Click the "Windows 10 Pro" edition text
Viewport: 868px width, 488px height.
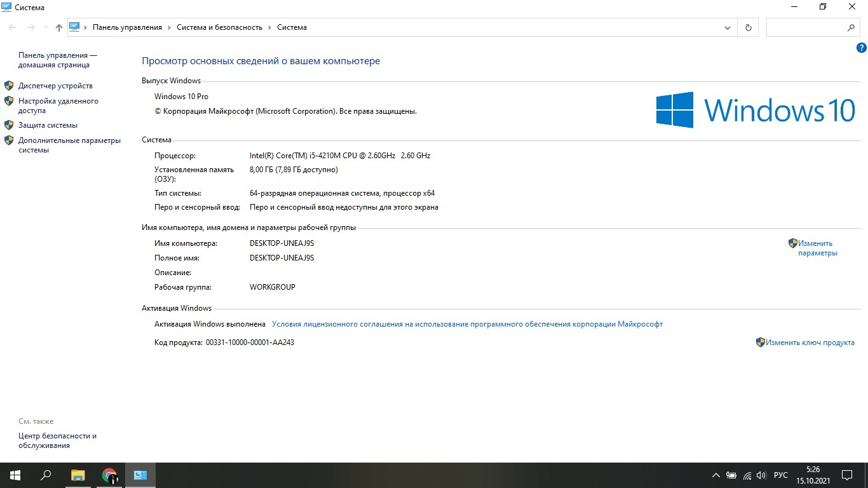pyautogui.click(x=181, y=97)
